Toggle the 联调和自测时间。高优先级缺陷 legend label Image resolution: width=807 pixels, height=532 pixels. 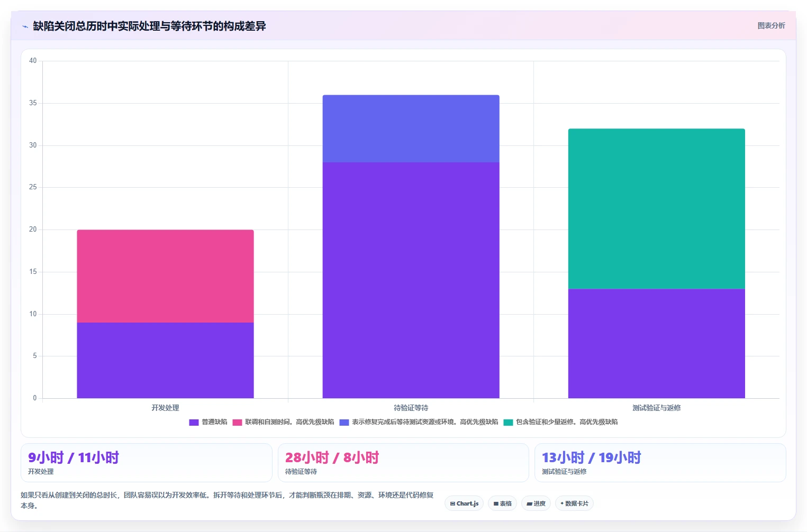point(289,422)
